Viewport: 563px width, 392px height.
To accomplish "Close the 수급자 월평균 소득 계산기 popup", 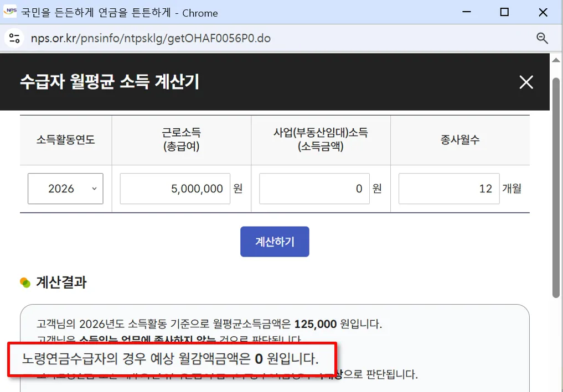I will 526,82.
